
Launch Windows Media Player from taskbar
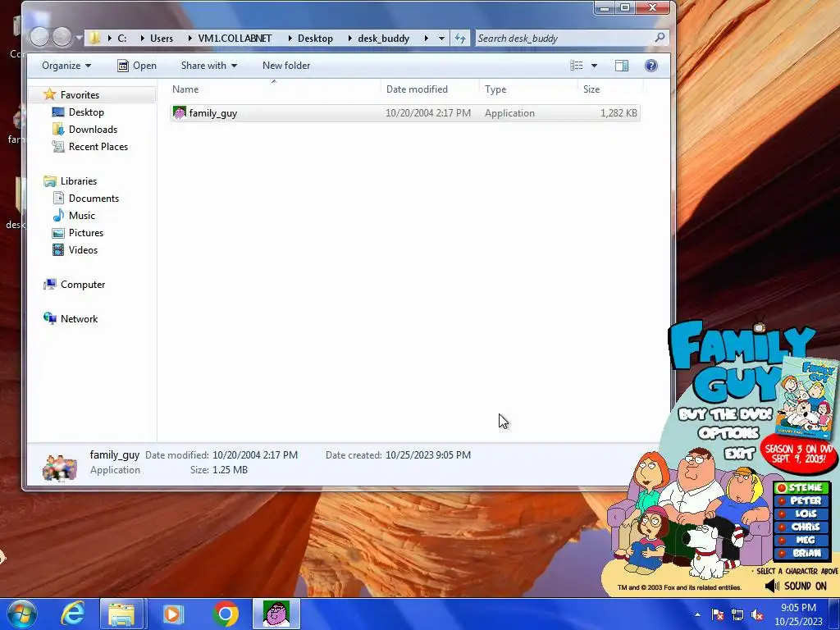172,614
